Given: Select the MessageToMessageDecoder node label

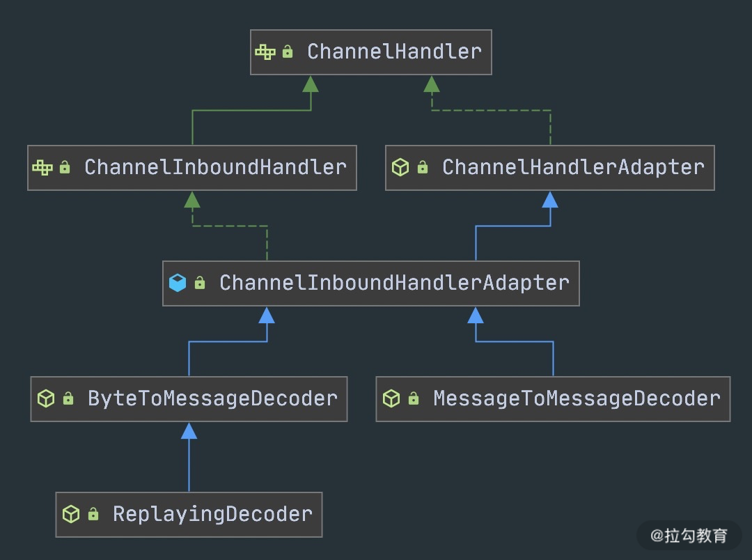Looking at the screenshot, I should tap(577, 398).
